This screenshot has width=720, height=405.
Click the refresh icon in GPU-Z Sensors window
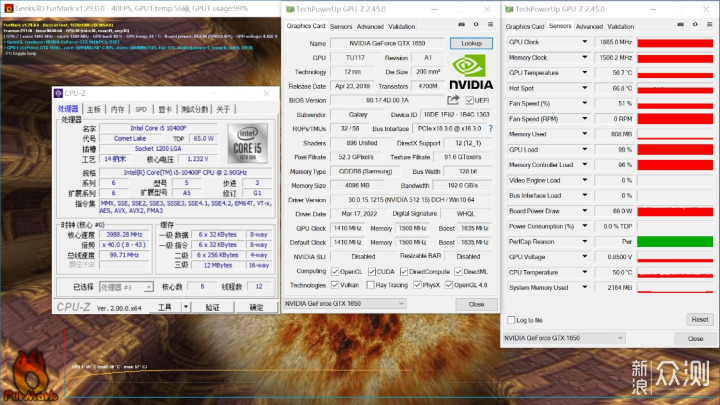coord(695,24)
